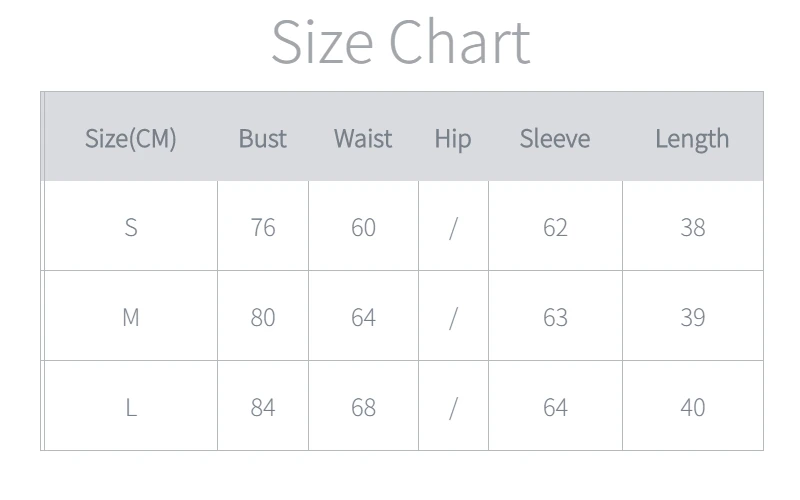Select sleeve value 63 in M row
This screenshot has width=800, height=500.
coord(555,317)
